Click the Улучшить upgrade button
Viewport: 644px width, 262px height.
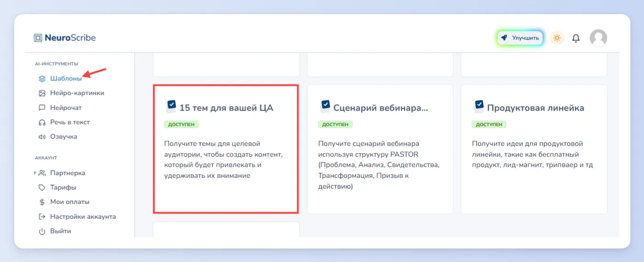(x=520, y=38)
